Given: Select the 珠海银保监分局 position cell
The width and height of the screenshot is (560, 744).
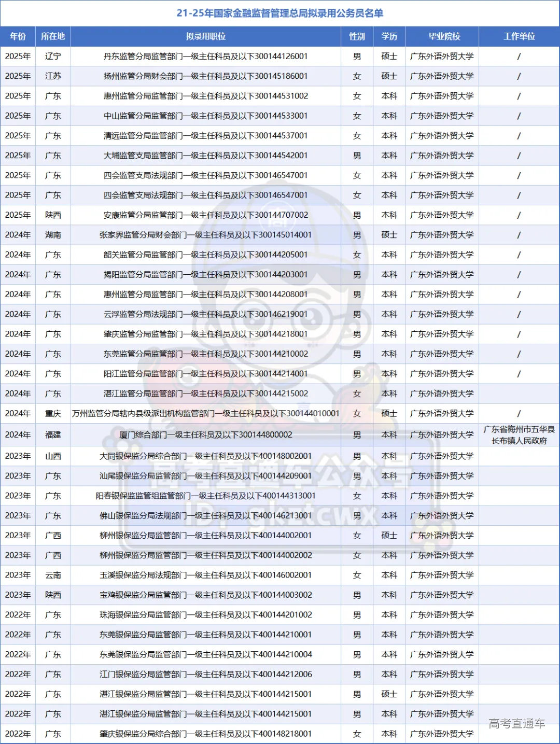Looking at the screenshot, I should click(205, 614).
